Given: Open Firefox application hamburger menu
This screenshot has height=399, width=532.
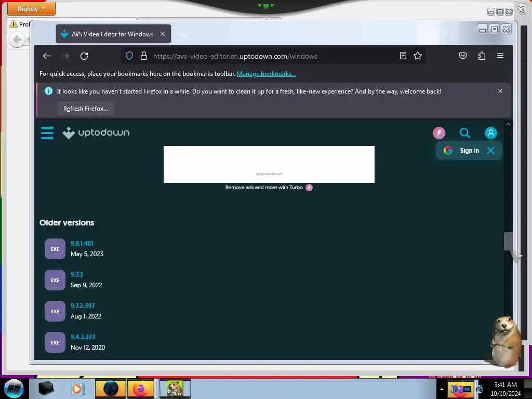Looking at the screenshot, I should point(500,56).
